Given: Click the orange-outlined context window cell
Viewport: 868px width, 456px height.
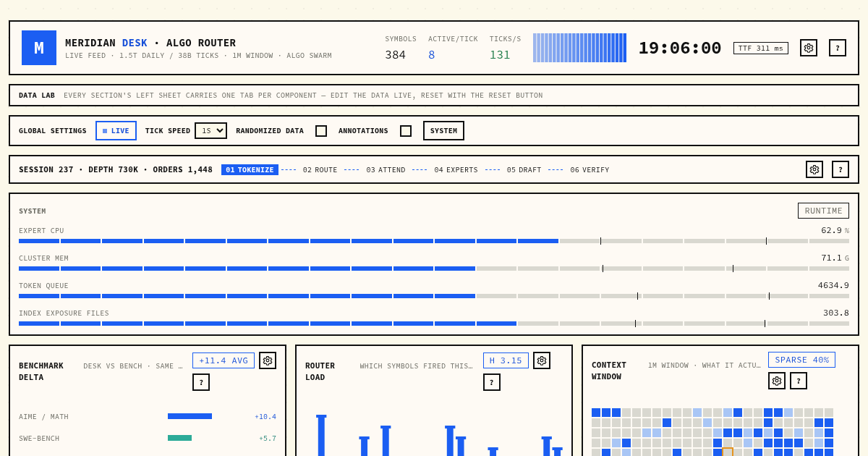Looking at the screenshot, I should point(728,452).
